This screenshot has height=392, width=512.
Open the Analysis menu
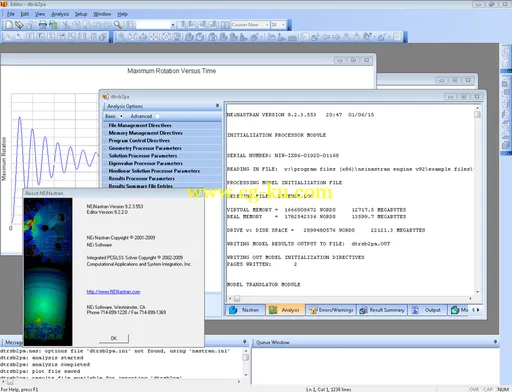[x=60, y=14]
